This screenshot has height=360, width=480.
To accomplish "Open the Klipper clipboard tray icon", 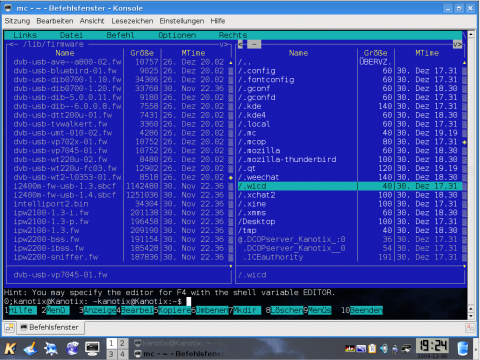I will click(x=372, y=349).
